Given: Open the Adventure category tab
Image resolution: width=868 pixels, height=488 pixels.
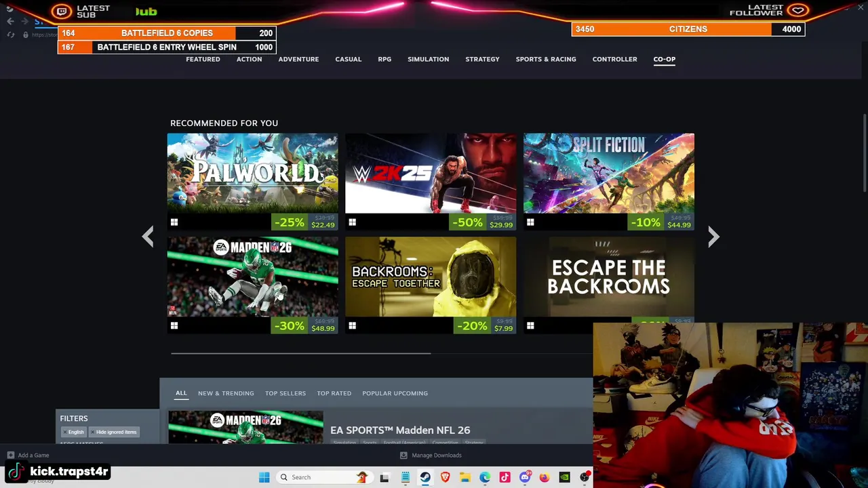Looking at the screenshot, I should 298,59.
